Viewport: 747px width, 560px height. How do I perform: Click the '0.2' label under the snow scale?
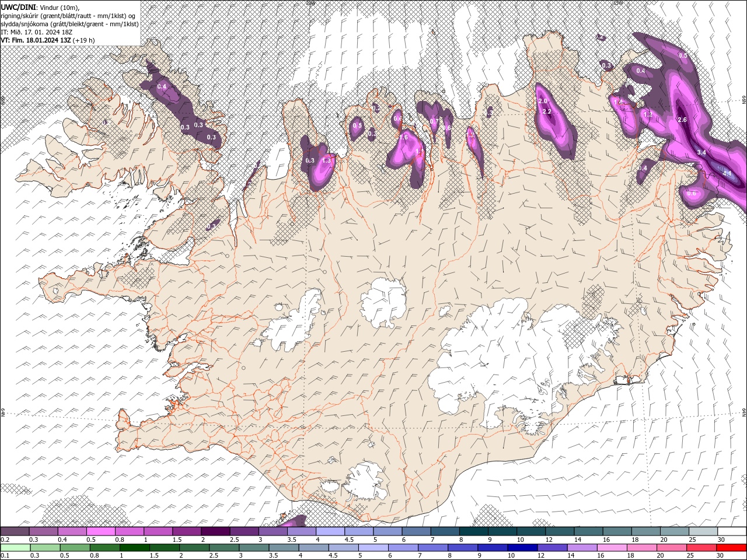pos(5,540)
